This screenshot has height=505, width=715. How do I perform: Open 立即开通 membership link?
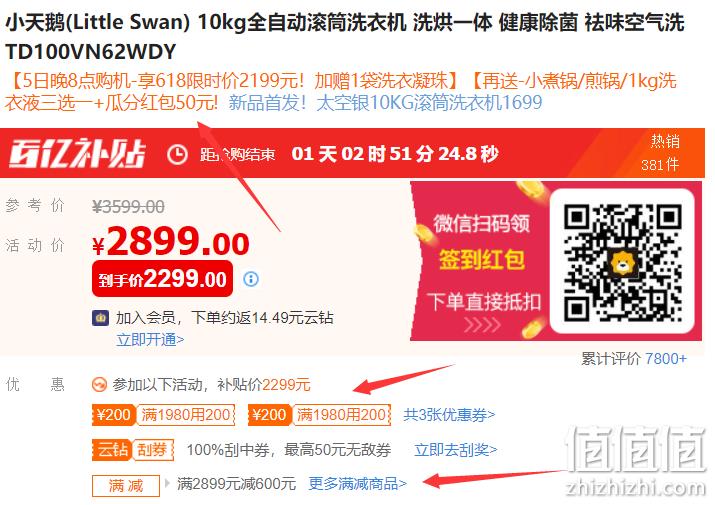pos(150,339)
